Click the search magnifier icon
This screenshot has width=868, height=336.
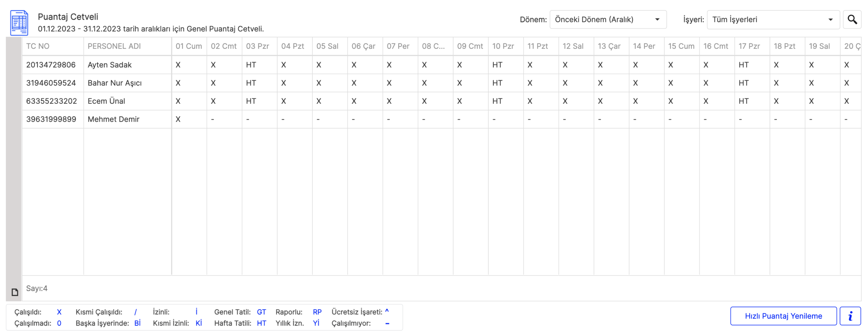click(x=851, y=20)
